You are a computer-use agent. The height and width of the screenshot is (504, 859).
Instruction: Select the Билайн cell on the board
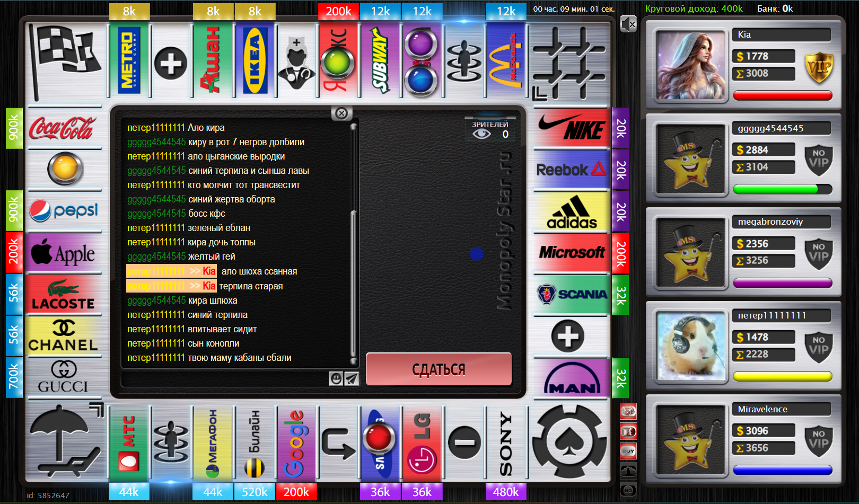255,444
